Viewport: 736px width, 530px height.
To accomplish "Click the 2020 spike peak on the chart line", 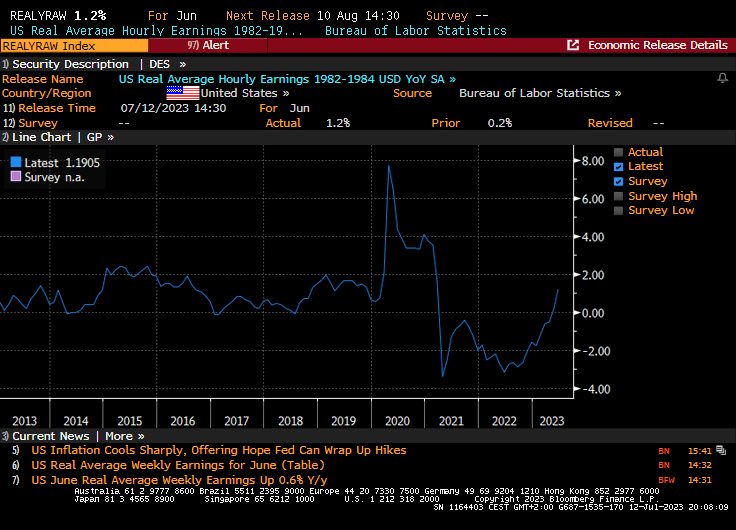I will (x=389, y=166).
